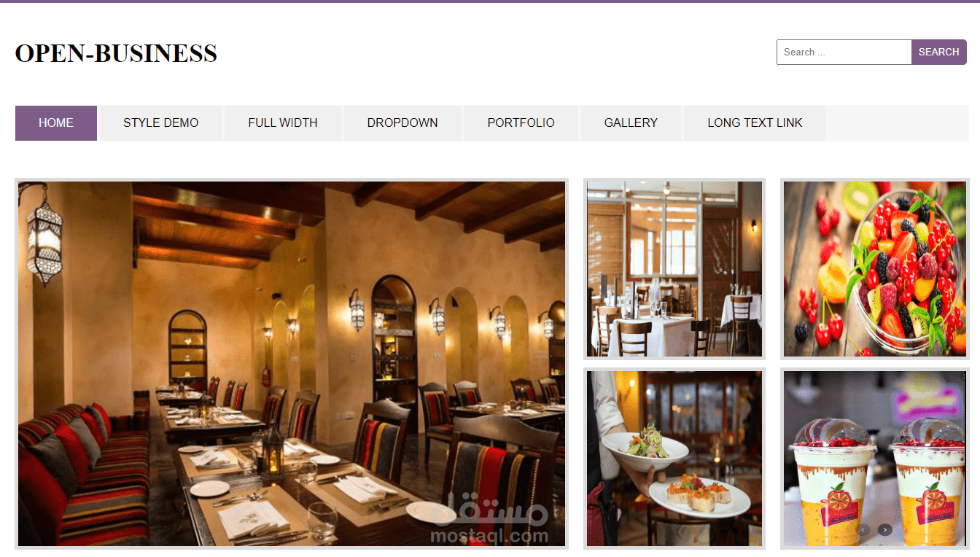
Task: View the waiter holding plates thumbnail
Action: (x=674, y=459)
